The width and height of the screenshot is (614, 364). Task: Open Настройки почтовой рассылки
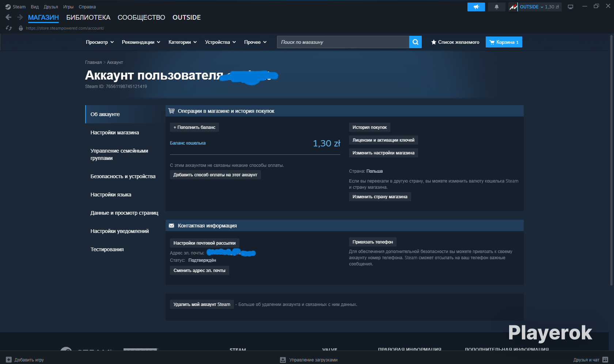click(205, 243)
